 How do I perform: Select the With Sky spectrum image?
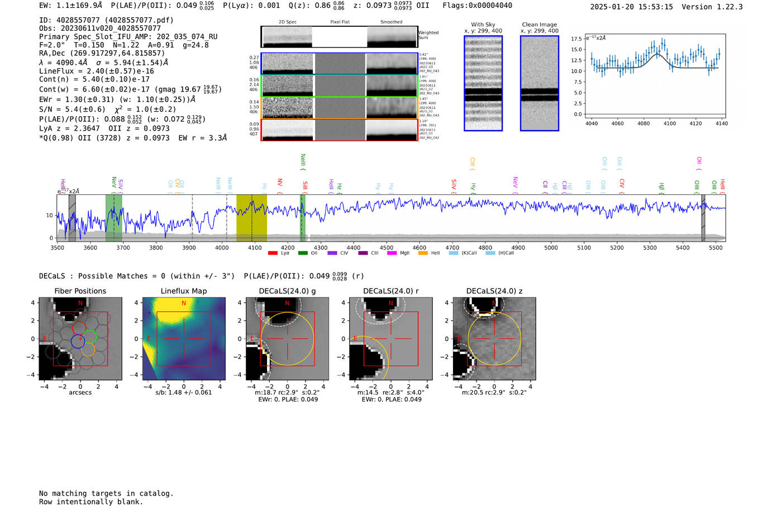point(483,83)
